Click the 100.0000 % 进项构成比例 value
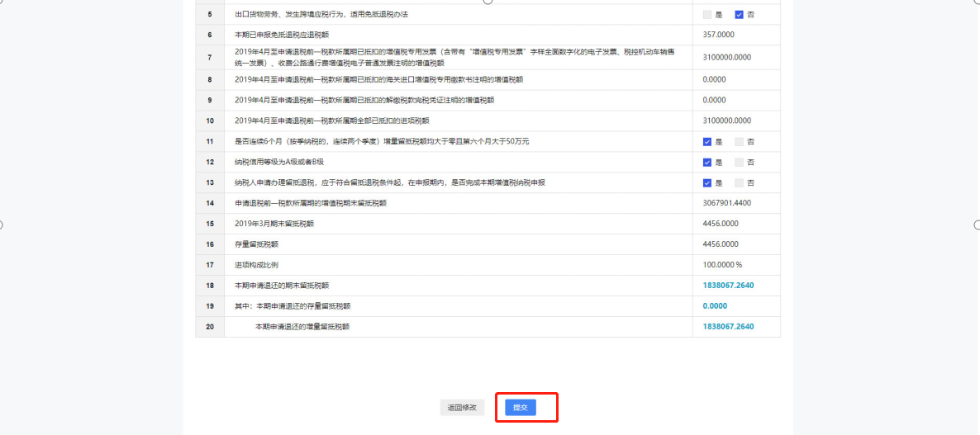Screen dimensions: 980x435 click(x=722, y=265)
